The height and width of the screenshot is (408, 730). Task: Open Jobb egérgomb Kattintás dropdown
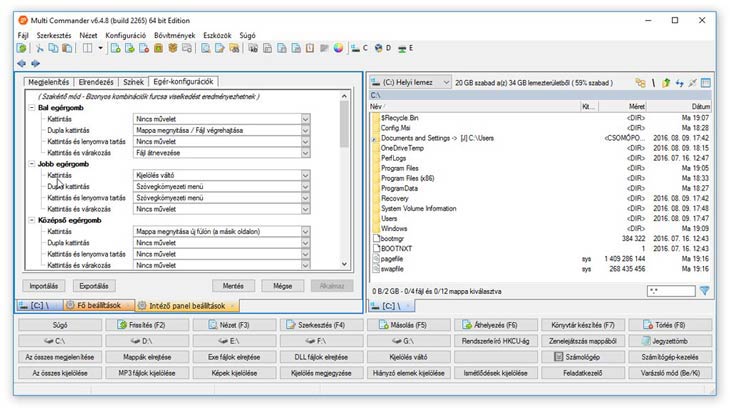pos(305,175)
